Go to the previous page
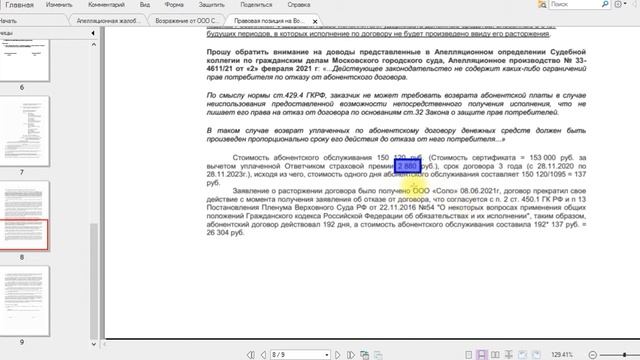 point(263,355)
